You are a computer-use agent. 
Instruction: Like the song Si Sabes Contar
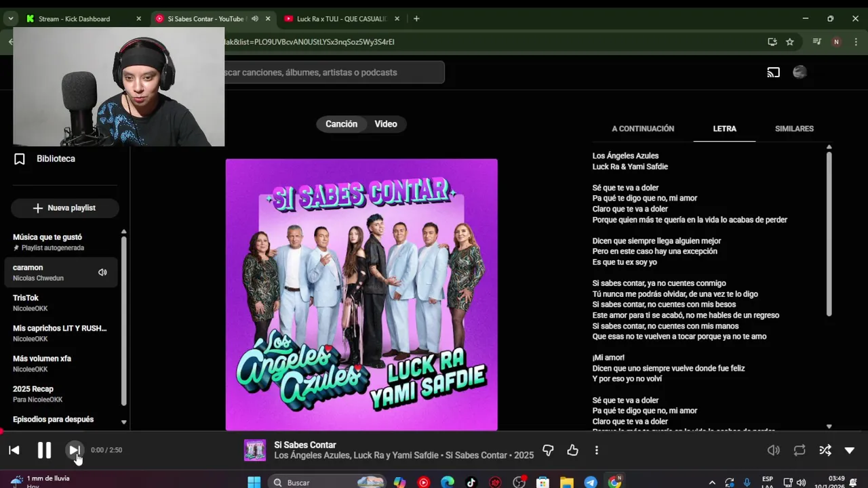[x=572, y=450]
